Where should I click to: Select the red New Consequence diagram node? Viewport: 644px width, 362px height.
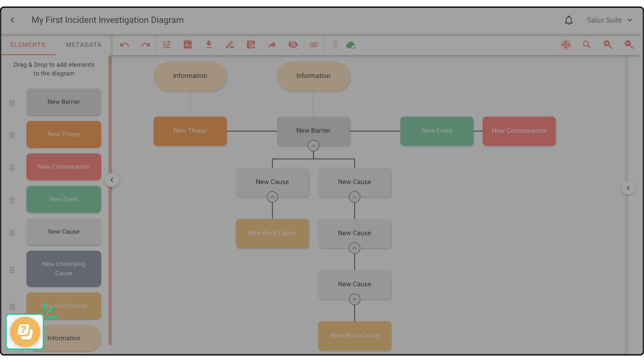519,131
